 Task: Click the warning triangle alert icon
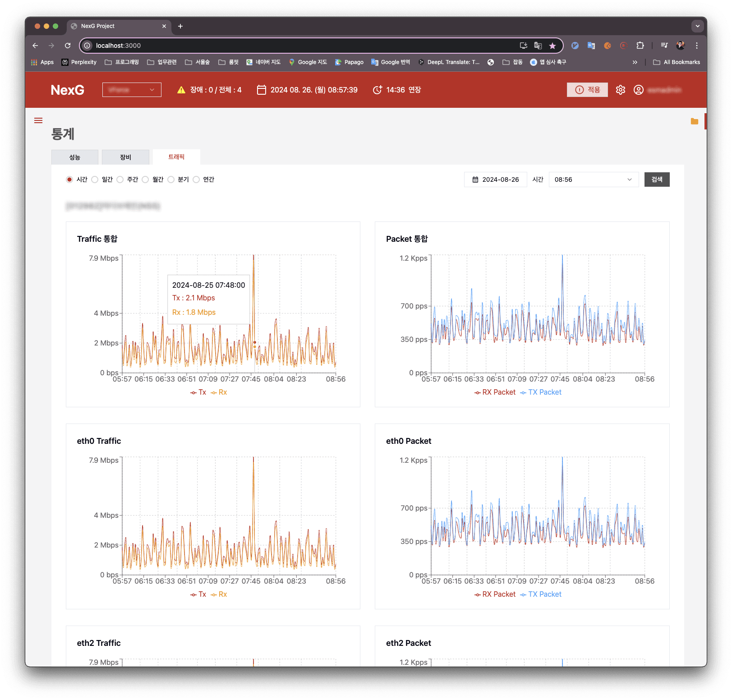181,90
